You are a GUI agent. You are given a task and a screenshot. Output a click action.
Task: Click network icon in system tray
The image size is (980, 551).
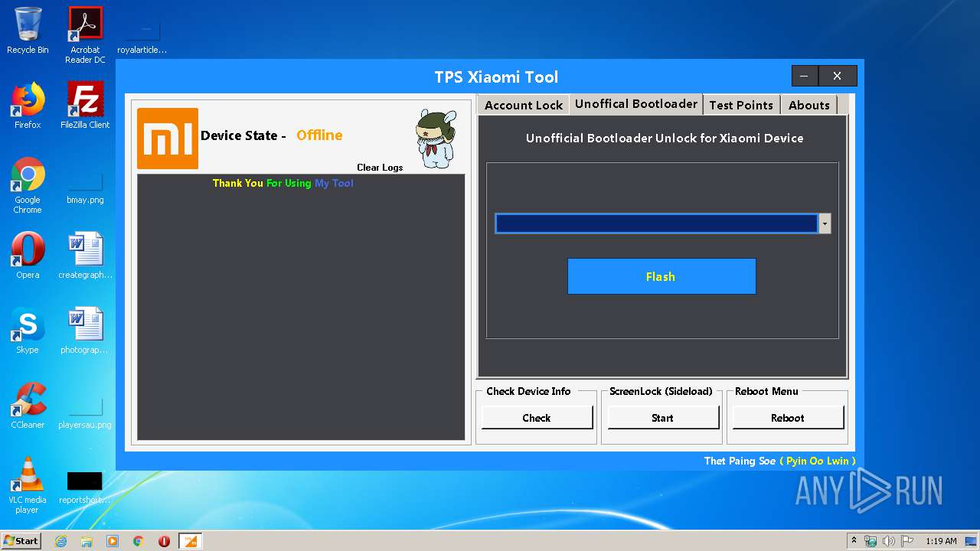coord(871,541)
